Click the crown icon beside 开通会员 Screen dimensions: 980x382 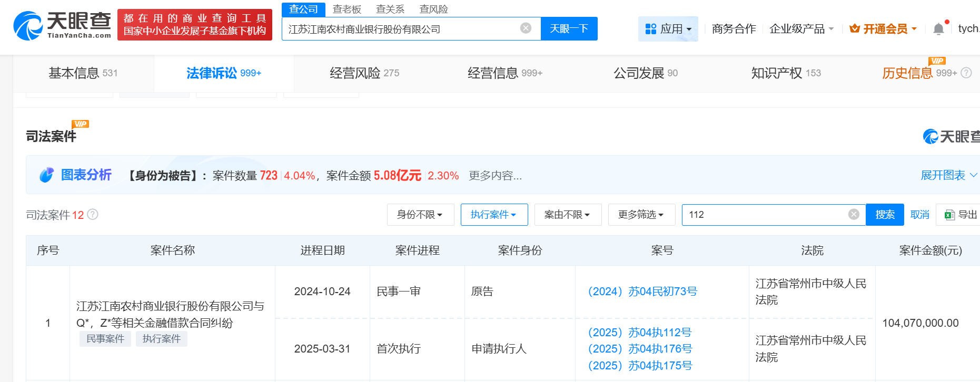(855, 28)
